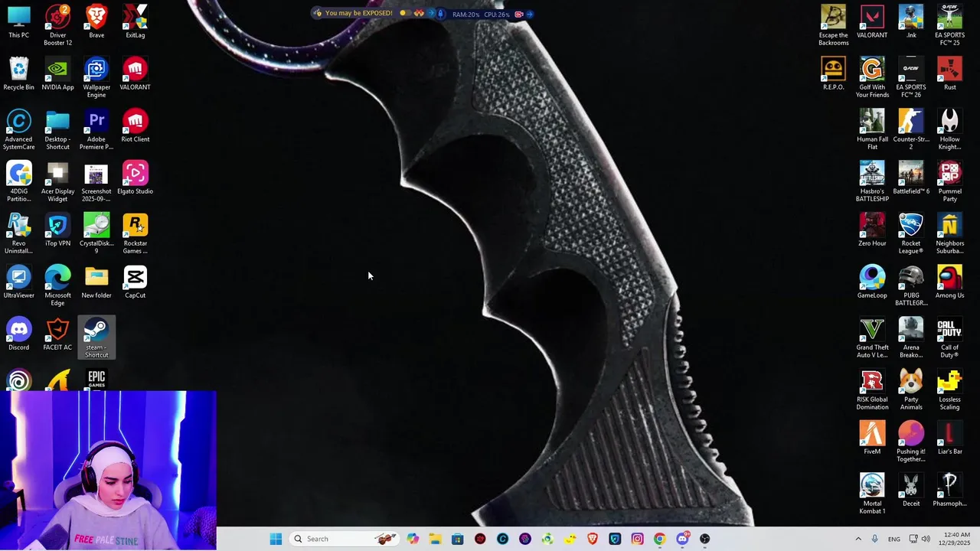Click the ENG language indicator
This screenshot has width=980, height=551.
pyautogui.click(x=894, y=540)
